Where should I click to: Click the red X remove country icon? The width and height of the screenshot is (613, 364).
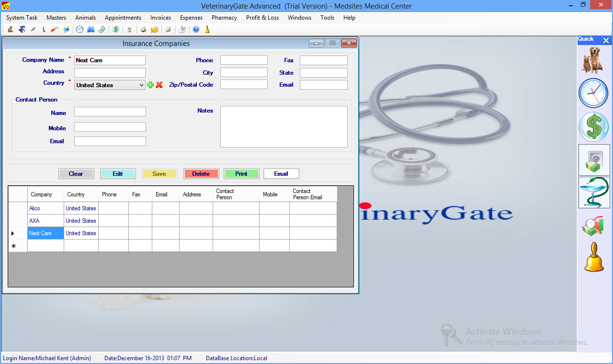tap(159, 85)
